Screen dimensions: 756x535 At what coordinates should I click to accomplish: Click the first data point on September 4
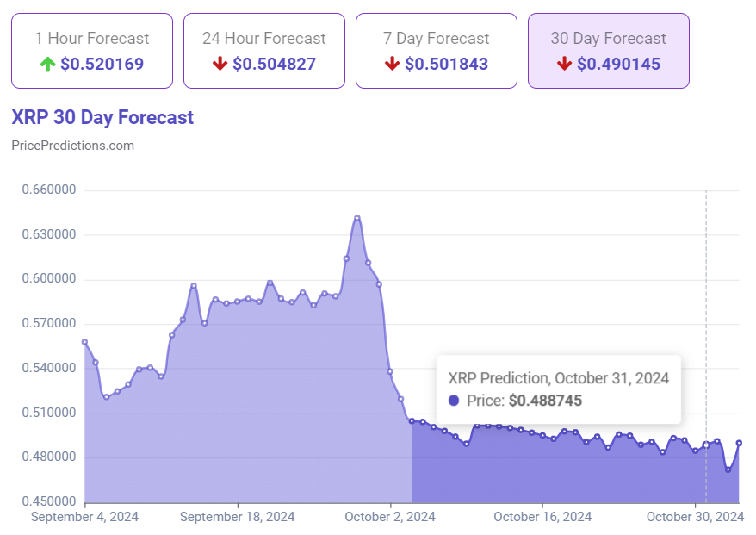pyautogui.click(x=85, y=342)
